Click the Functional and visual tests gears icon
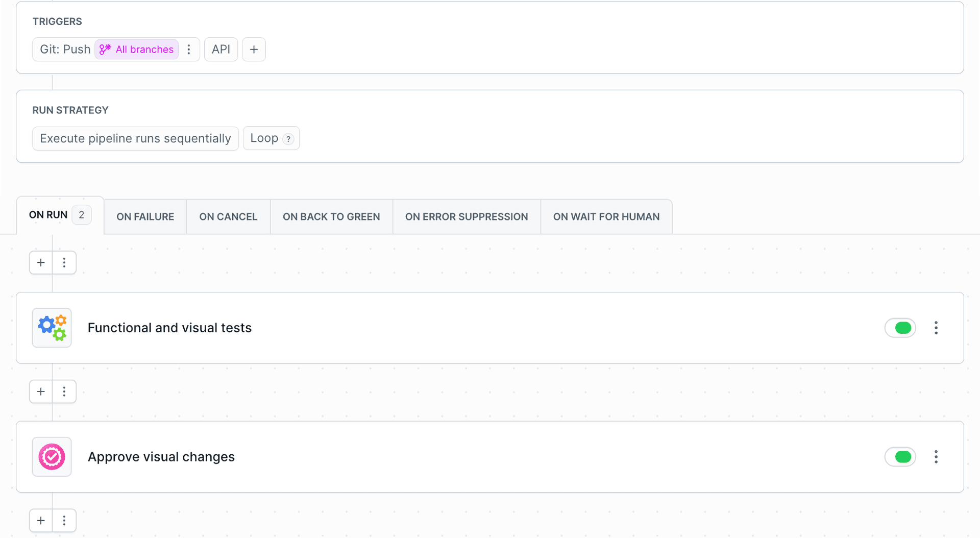 [x=52, y=328]
